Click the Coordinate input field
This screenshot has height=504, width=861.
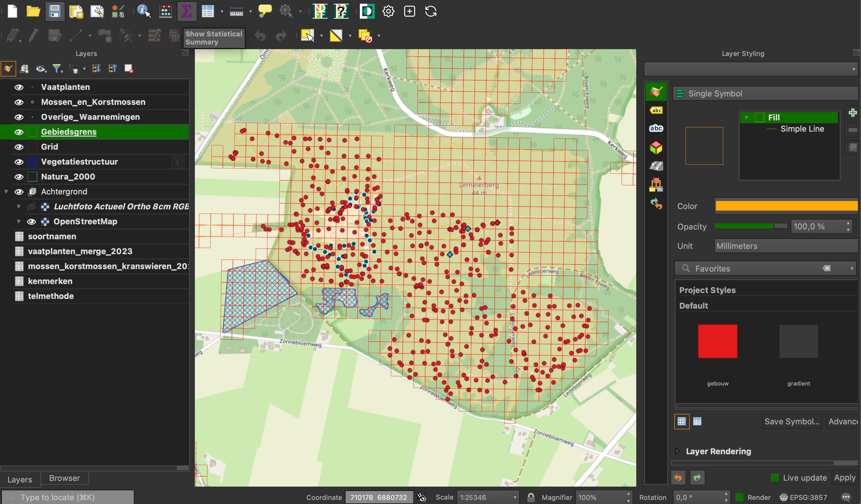[379, 497]
